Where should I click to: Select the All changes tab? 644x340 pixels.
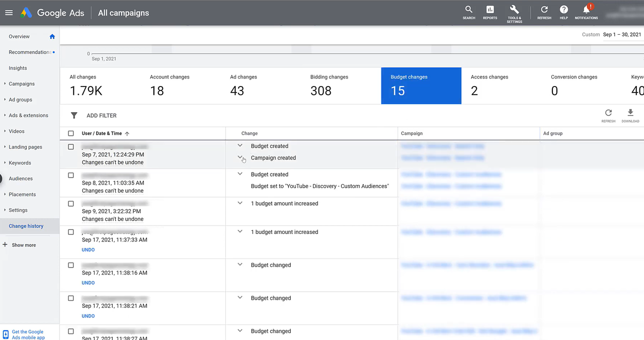coord(100,86)
